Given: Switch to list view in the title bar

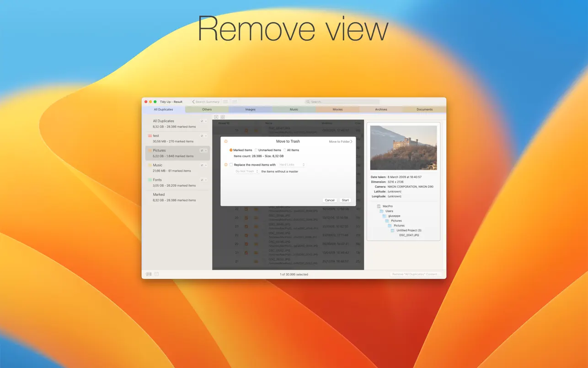Looking at the screenshot, I should [225, 102].
